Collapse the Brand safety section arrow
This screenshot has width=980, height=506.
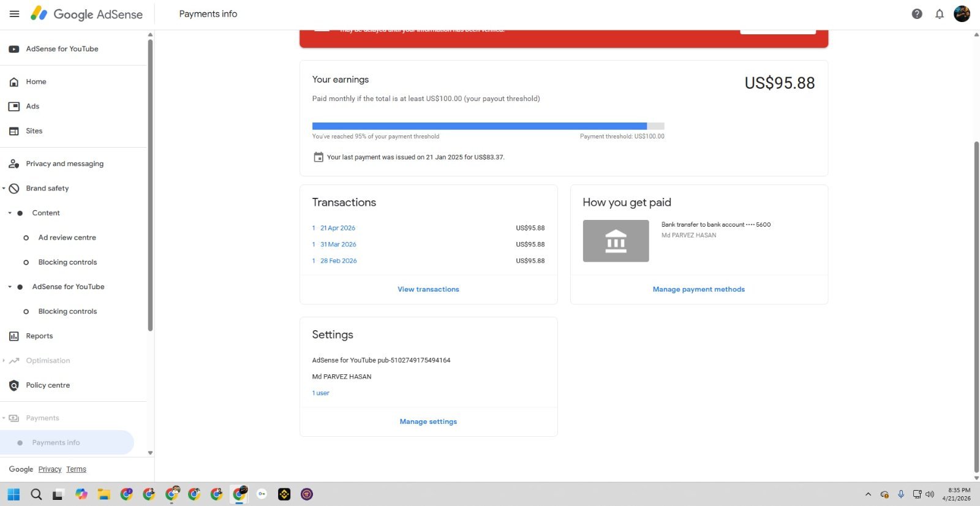pyautogui.click(x=4, y=189)
